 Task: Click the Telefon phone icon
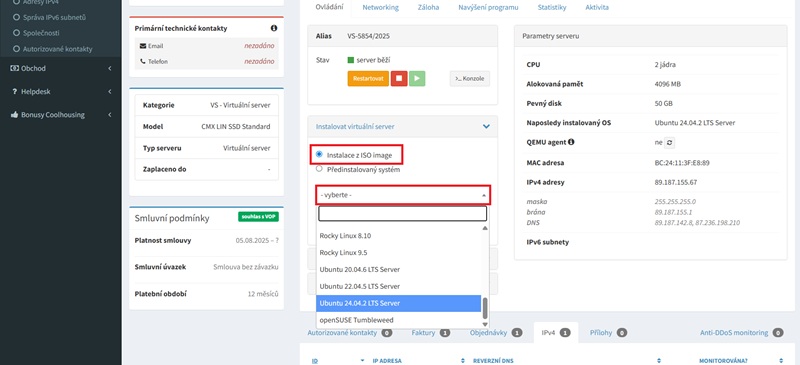pos(143,62)
